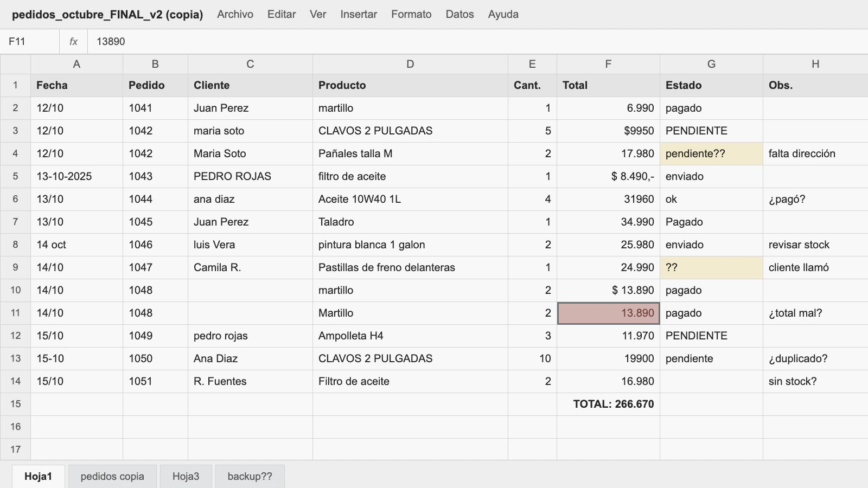Open the Insertar menu
868x488 pixels.
click(359, 14)
